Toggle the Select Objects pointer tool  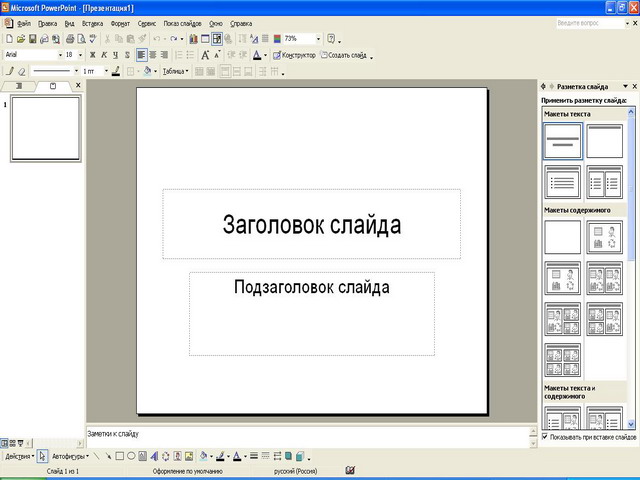42,456
